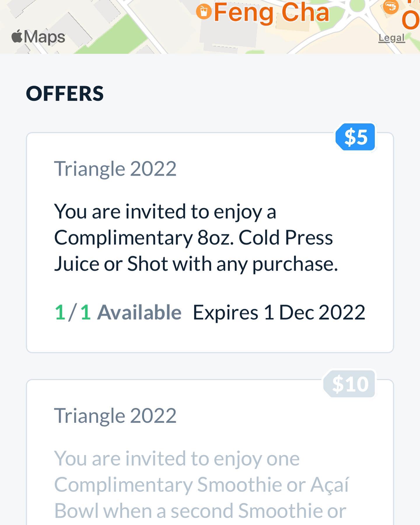
Task: Tap the orange shrimp restaurant pin
Action: 391,6
